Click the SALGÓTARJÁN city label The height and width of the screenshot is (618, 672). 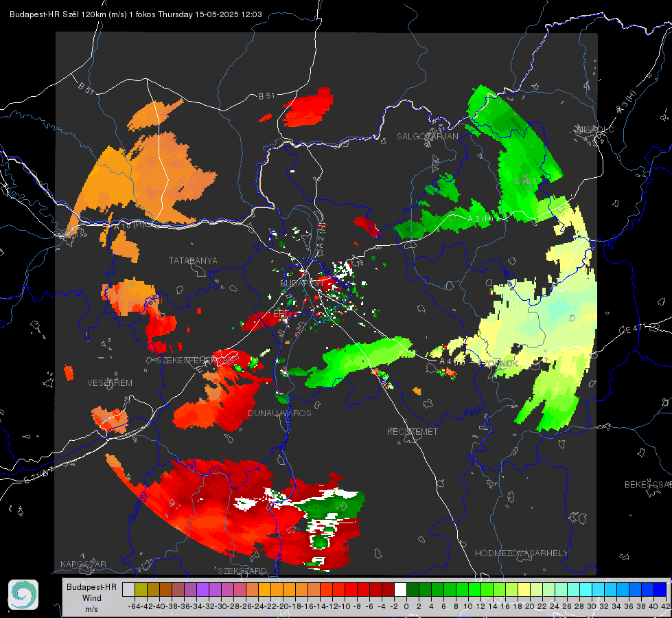427,137
